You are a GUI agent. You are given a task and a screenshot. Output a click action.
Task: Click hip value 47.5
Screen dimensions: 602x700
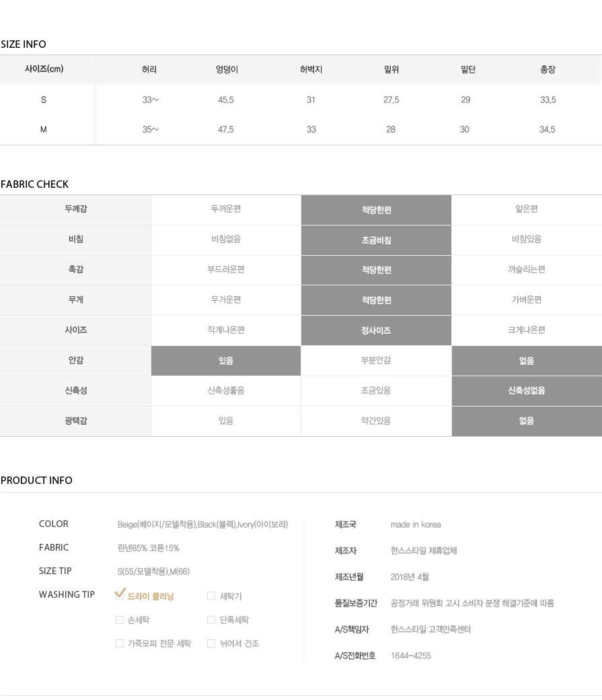pos(226,129)
